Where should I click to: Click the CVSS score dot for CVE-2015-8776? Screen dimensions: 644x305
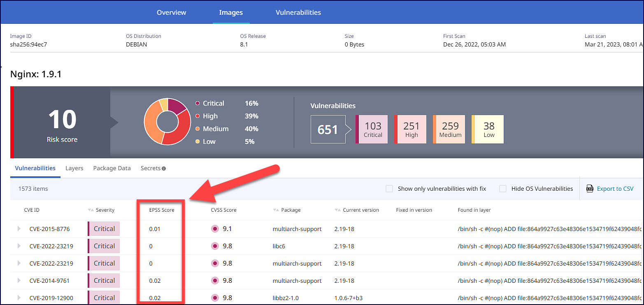tap(215, 229)
